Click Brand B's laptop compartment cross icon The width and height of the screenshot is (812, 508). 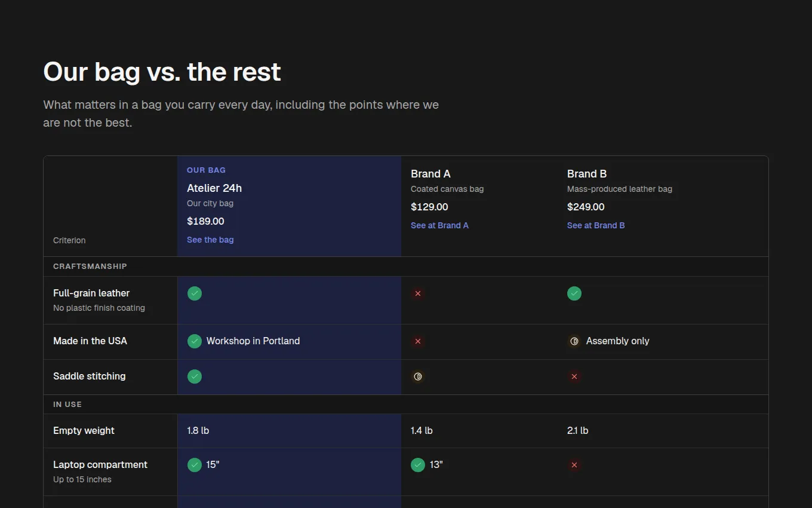[x=574, y=465]
